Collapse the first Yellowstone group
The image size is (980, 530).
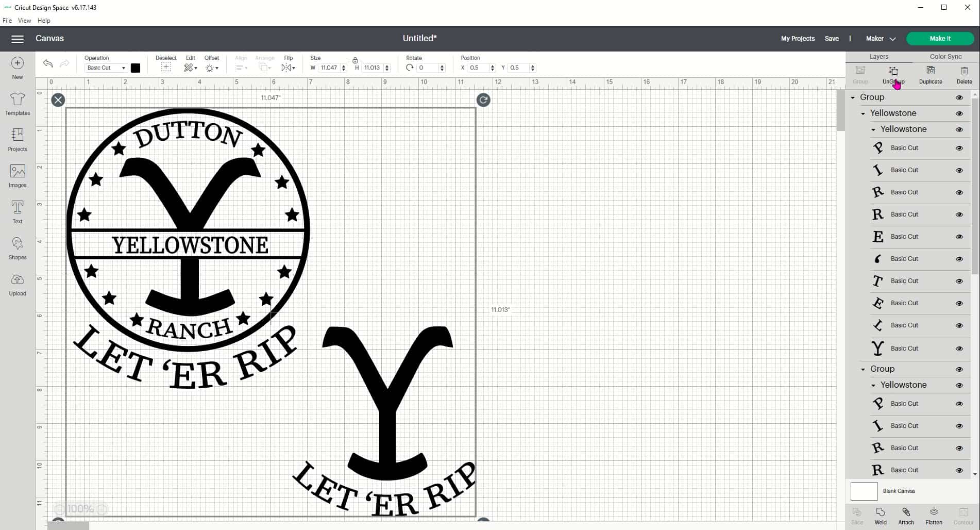pyautogui.click(x=863, y=113)
